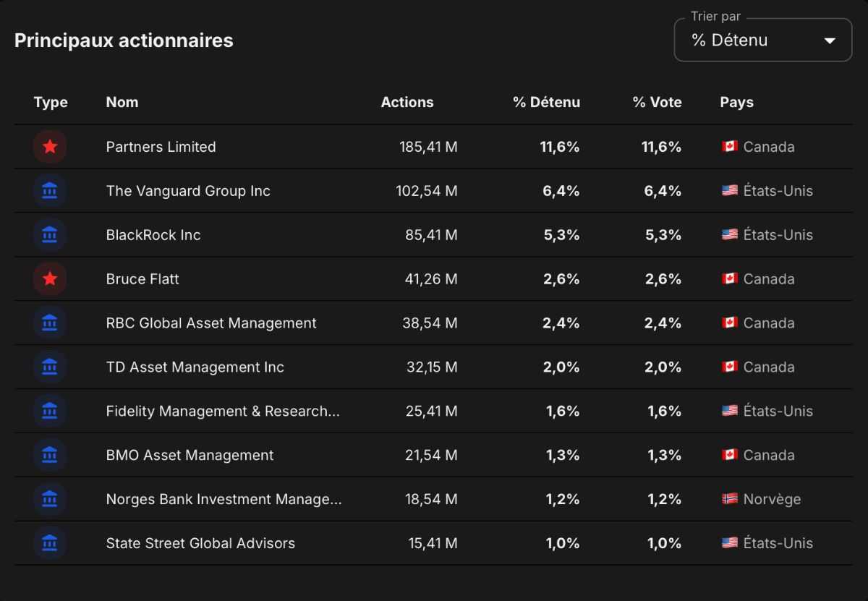Click the Nom column header

tap(122, 102)
